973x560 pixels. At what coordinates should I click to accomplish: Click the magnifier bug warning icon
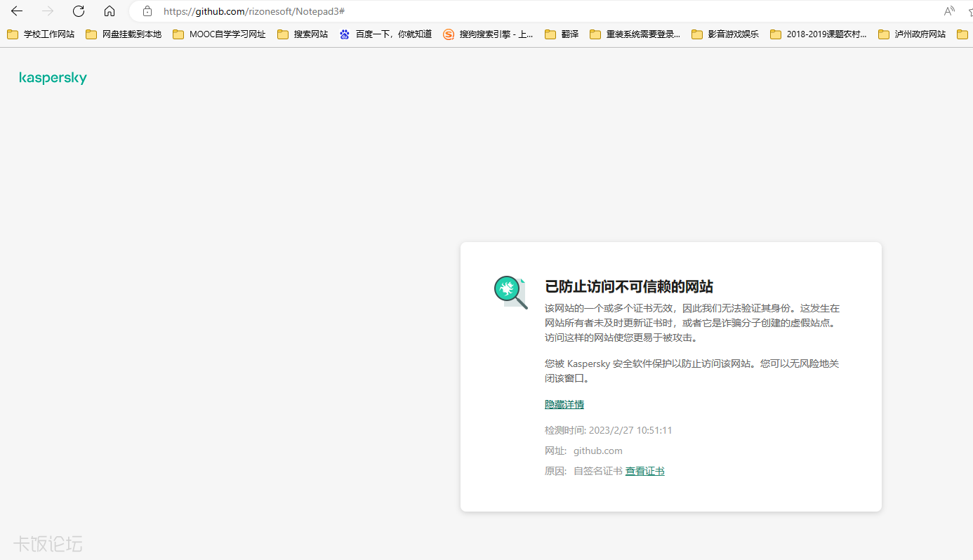point(510,293)
